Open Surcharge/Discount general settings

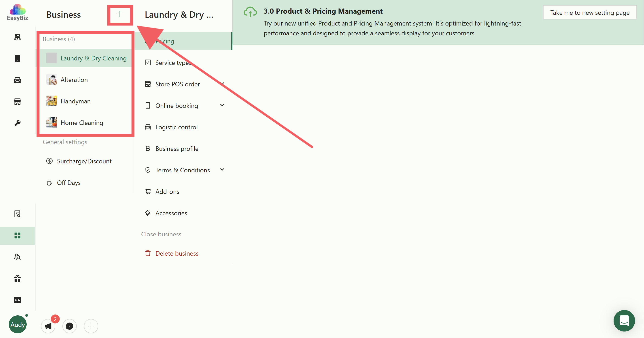coord(84,161)
